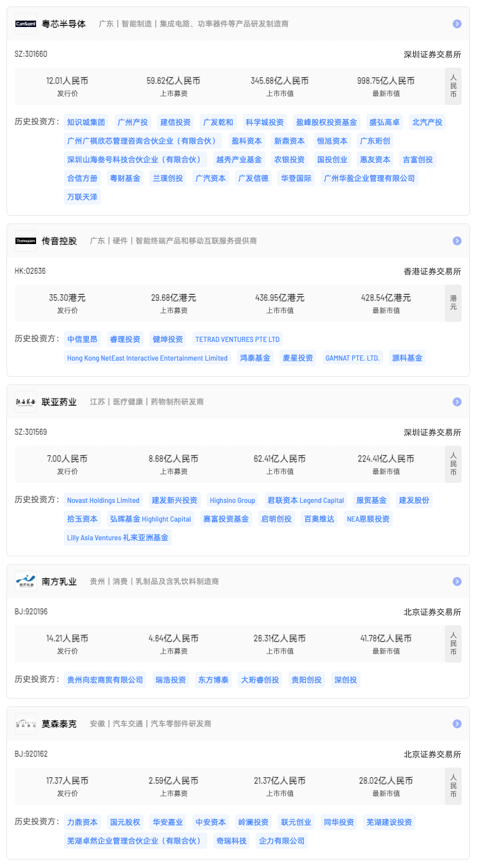Click investor tag Novast Holdings Limited
The width and height of the screenshot is (479, 868).
pyautogui.click(x=103, y=500)
